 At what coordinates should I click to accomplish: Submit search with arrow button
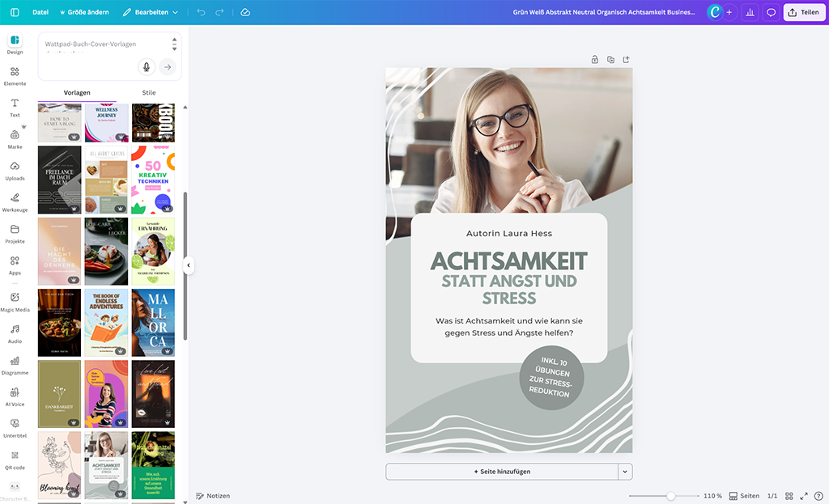point(168,67)
